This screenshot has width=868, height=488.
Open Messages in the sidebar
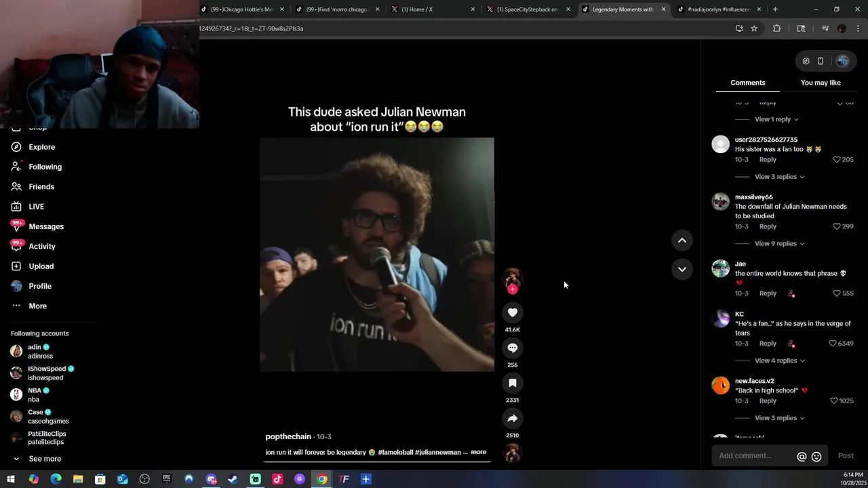pyautogui.click(x=46, y=226)
